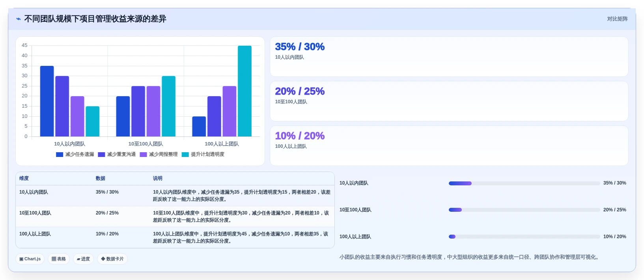Screen dimensions: 644x280
Task: Click the Chart.js tag chip
Action: click(30, 259)
